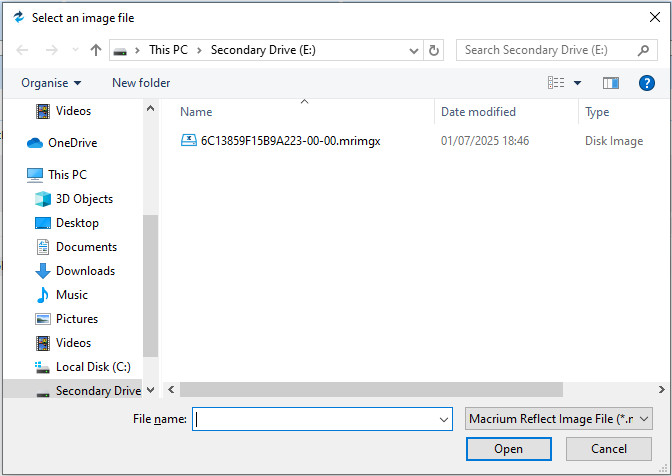The image size is (672, 476).
Task: Click the search magnifier icon
Action: [x=644, y=51]
